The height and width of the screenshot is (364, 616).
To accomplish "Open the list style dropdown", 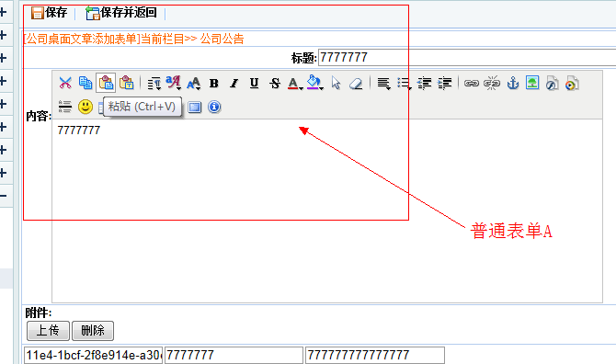I will tap(405, 84).
